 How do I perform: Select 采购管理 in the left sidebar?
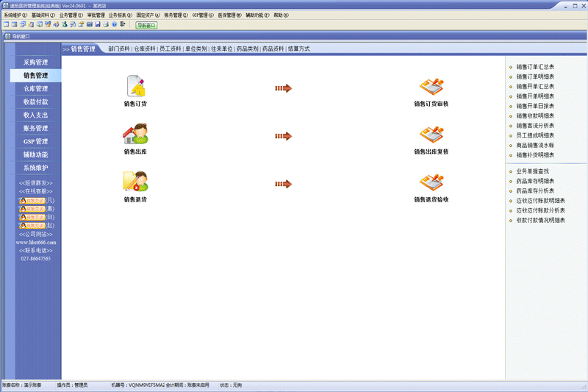[35, 63]
